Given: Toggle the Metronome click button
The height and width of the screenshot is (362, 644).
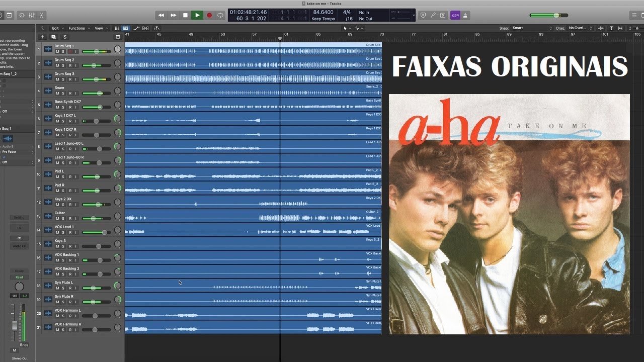Looking at the screenshot, I should [x=465, y=15].
